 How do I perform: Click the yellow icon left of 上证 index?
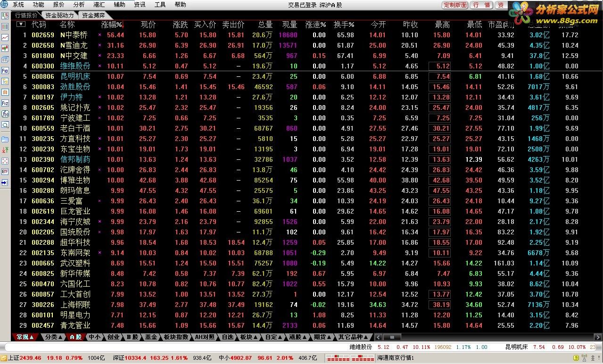tap(4, 358)
